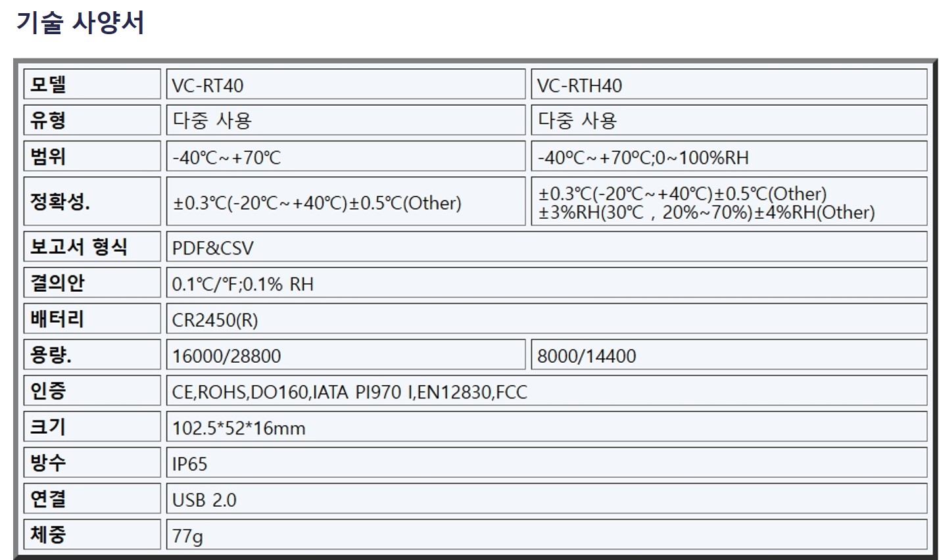939x560 pixels.
Task: Select the PDF&CSV report format cell
Action: pos(546,248)
